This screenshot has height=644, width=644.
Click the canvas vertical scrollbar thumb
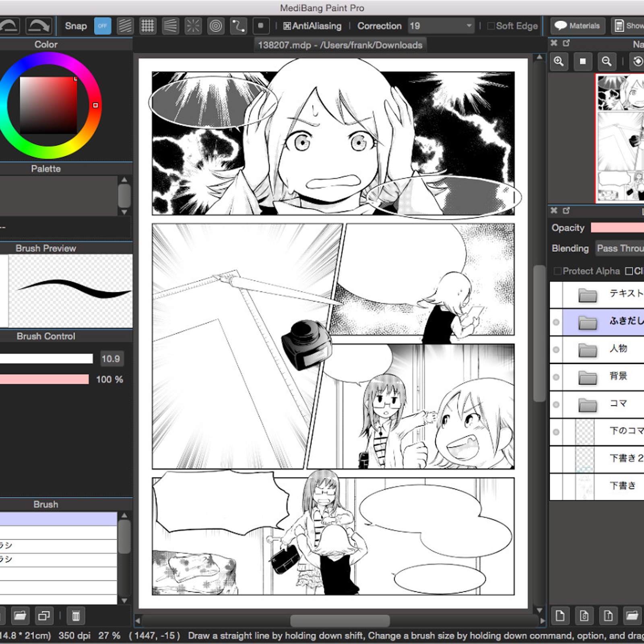539,333
